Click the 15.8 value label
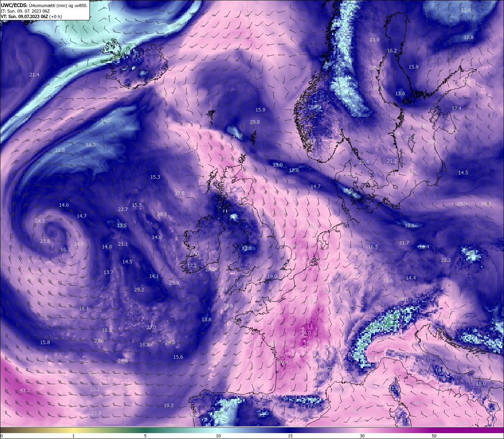 45,343
